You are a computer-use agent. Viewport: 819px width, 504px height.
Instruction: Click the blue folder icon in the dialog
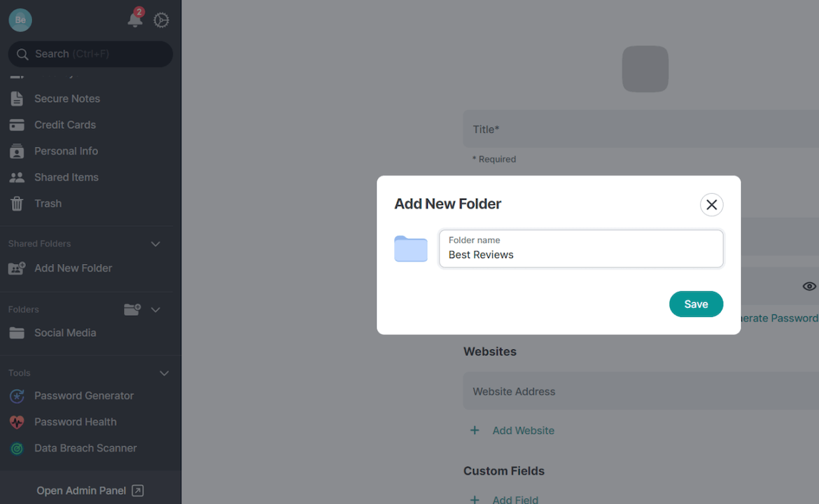410,248
